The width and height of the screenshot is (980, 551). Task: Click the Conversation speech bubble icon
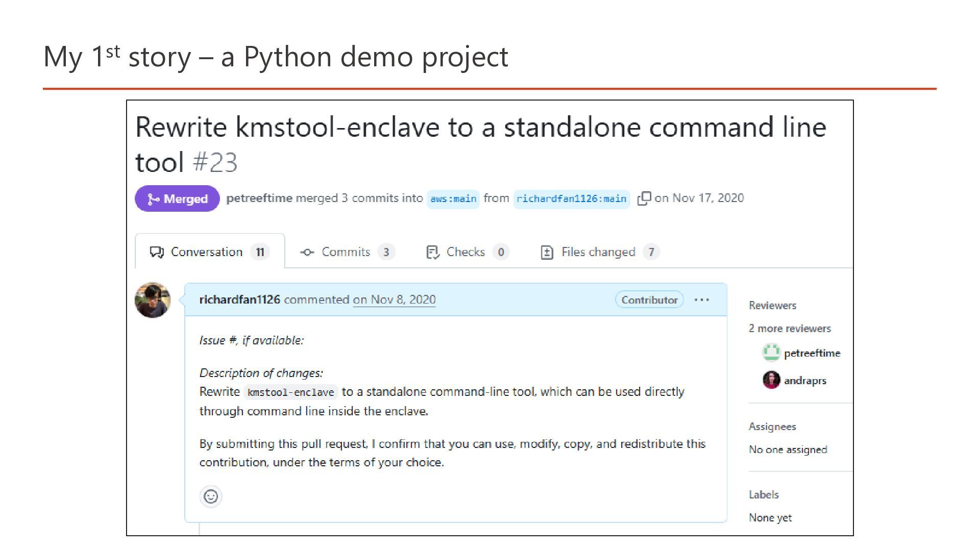coord(156,252)
